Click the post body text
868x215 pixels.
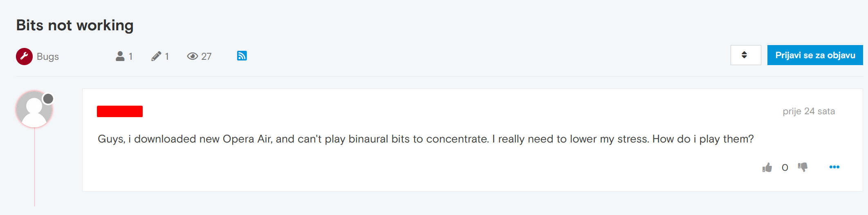tap(425, 139)
